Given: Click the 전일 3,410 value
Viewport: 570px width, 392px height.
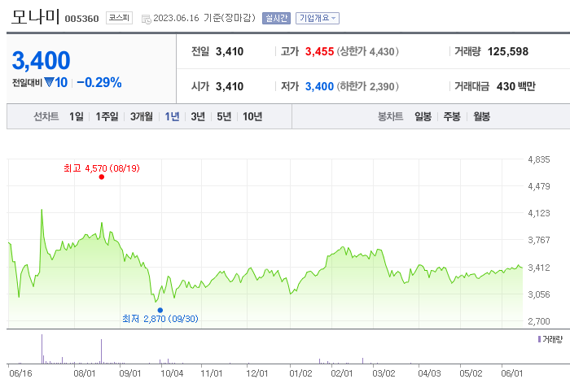Looking at the screenshot, I should click(x=230, y=51).
